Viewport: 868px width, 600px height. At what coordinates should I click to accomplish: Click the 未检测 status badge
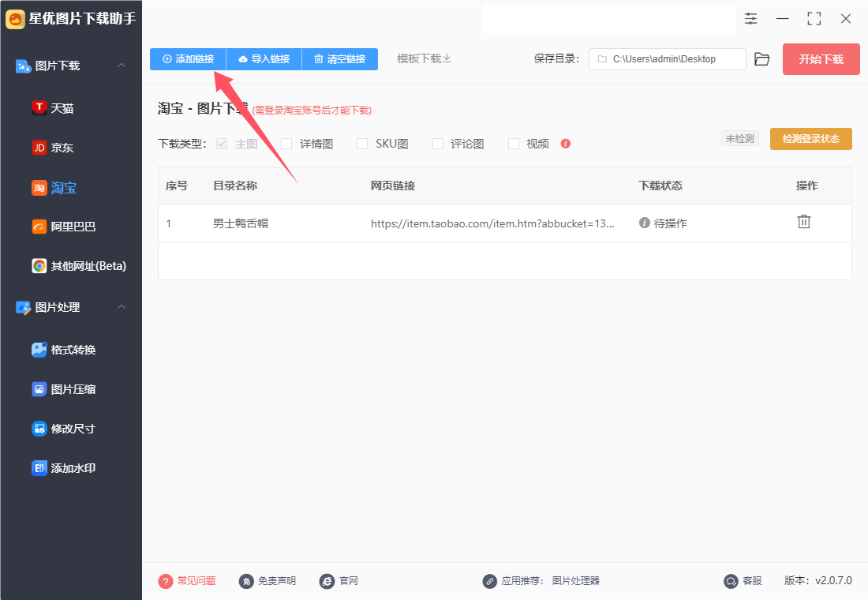740,138
